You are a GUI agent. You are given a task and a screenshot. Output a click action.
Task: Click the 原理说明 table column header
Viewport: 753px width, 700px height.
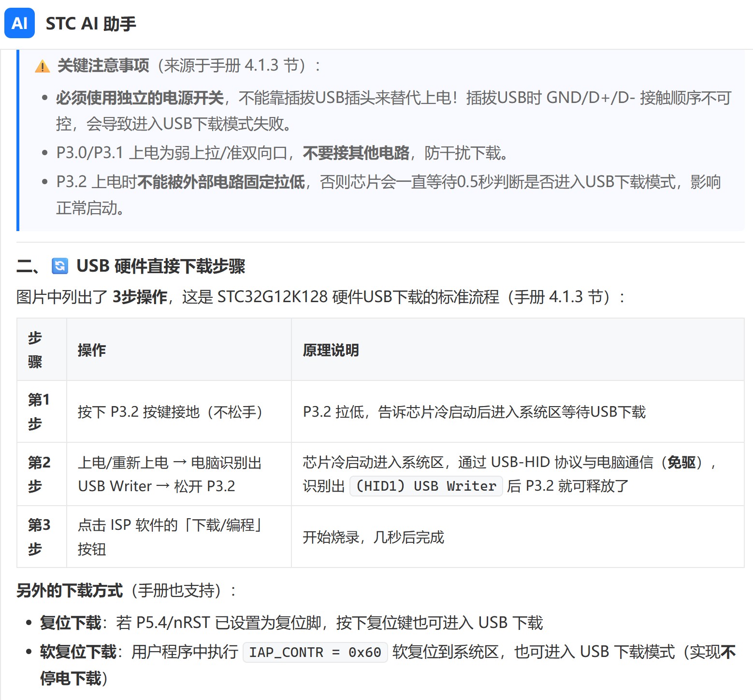click(518, 350)
